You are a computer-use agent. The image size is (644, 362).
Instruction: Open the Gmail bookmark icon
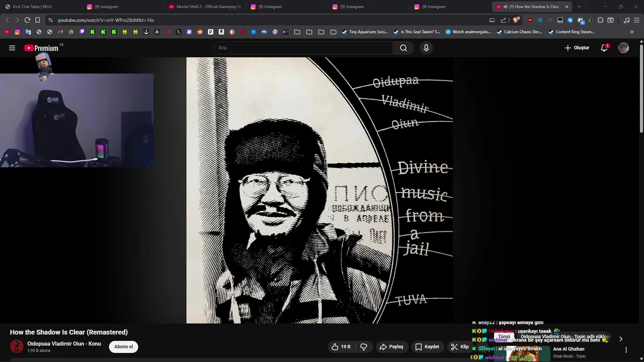(x=60, y=32)
